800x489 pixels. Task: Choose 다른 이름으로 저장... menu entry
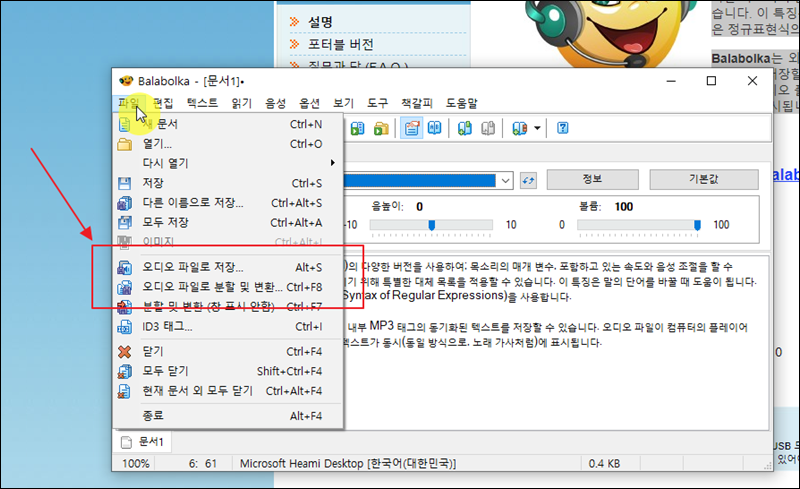[228, 203]
